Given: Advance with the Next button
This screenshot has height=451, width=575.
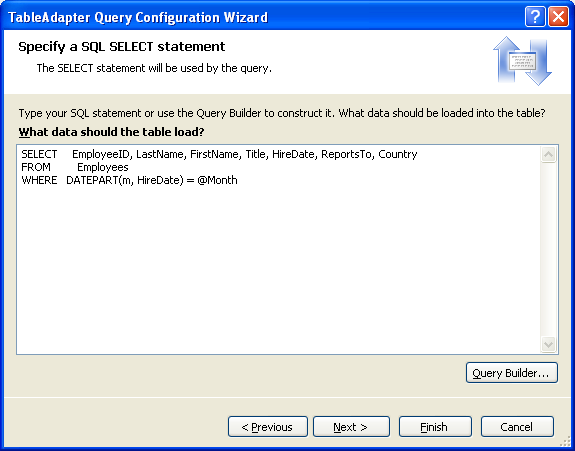Looking at the screenshot, I should 351,427.
